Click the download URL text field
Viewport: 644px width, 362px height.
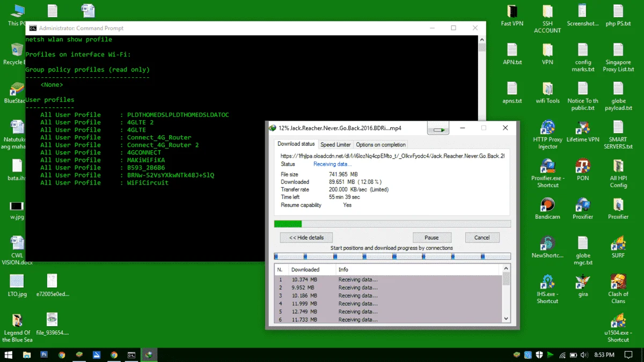click(392, 156)
